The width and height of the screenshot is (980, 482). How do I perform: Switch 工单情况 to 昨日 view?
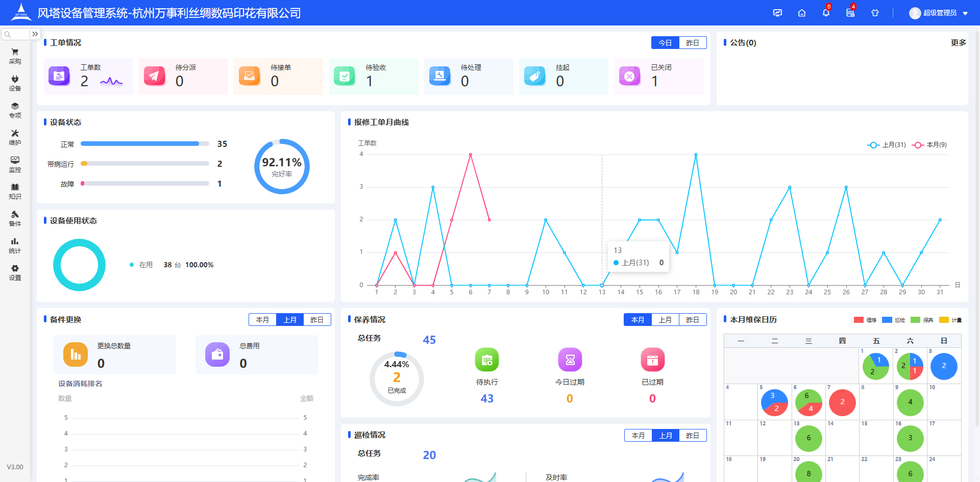pyautogui.click(x=693, y=43)
